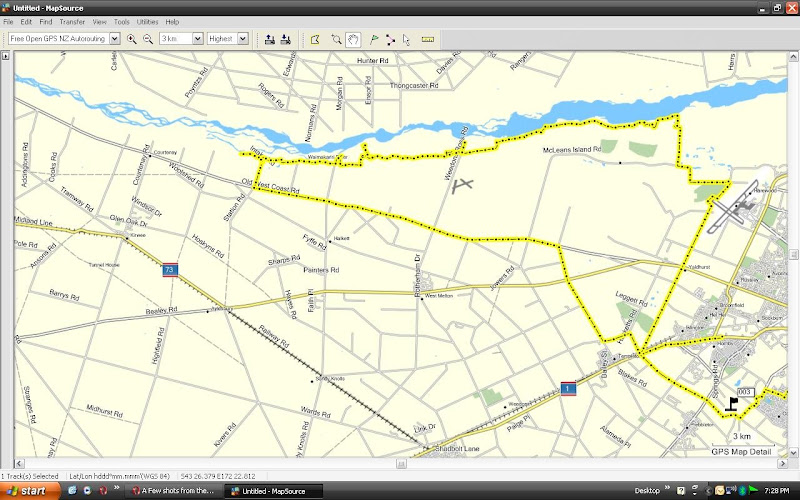Click the Windows start button
800x500 pixels.
30,490
